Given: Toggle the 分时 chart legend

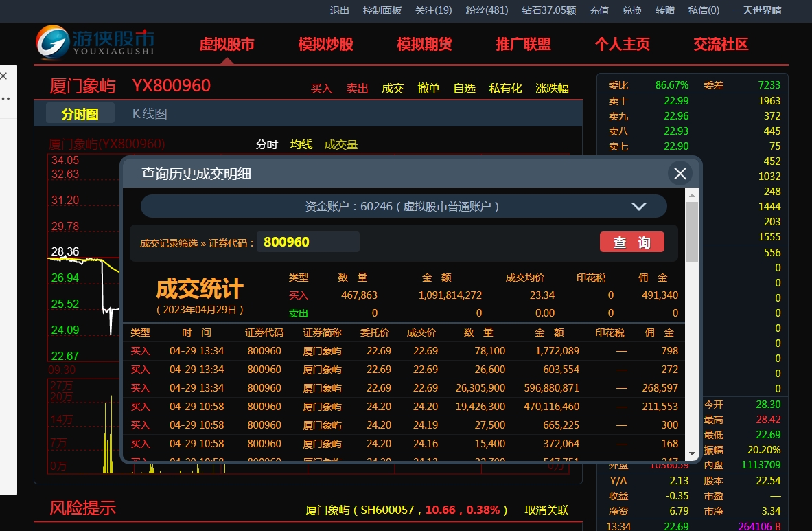Looking at the screenshot, I should (x=267, y=144).
